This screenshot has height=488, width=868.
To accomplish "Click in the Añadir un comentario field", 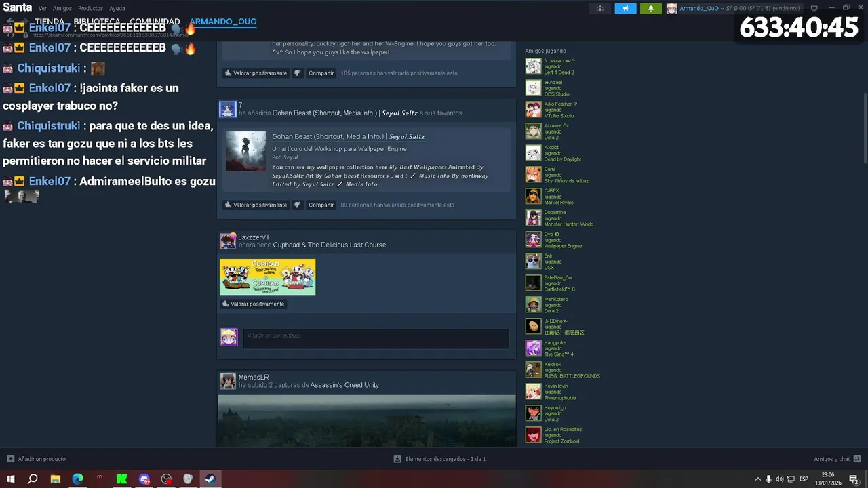I will click(x=376, y=338).
